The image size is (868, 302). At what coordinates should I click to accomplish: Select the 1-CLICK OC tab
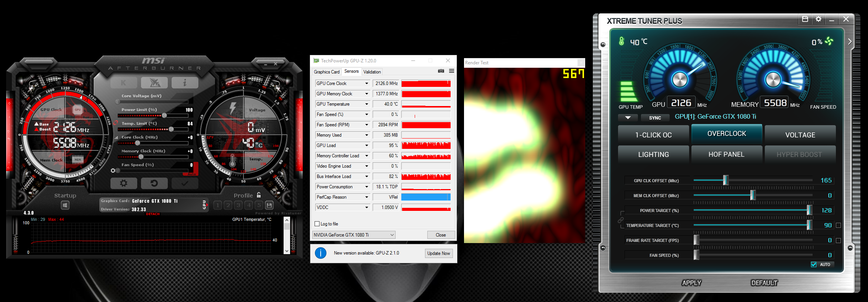[x=654, y=135]
